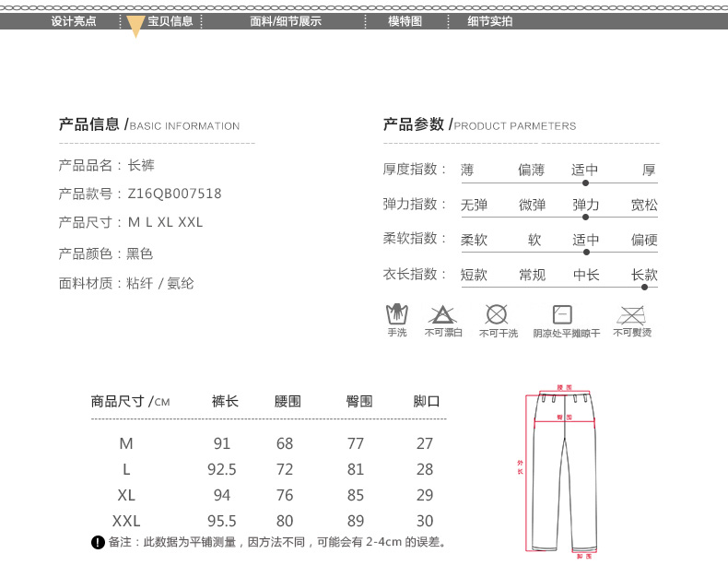
Task: Click the 裤长 column header
Action: click(225, 401)
